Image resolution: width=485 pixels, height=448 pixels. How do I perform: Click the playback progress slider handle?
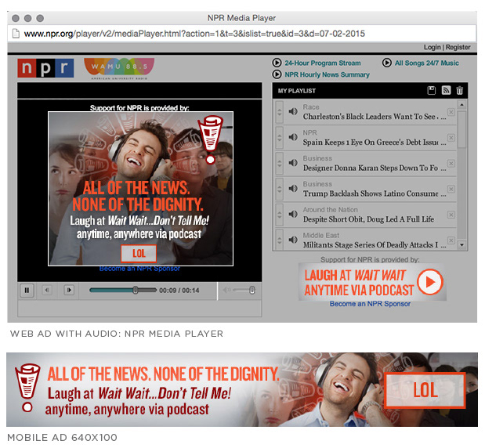coord(136,290)
